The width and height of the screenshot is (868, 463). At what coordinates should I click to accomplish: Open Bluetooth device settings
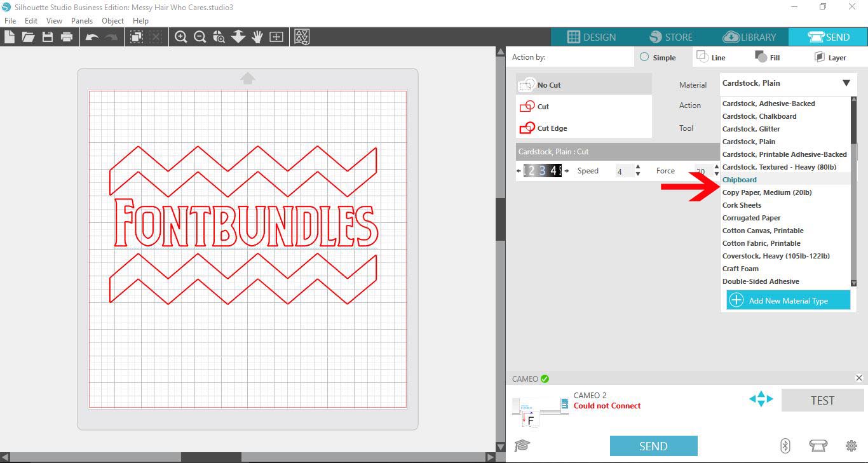[x=785, y=446]
